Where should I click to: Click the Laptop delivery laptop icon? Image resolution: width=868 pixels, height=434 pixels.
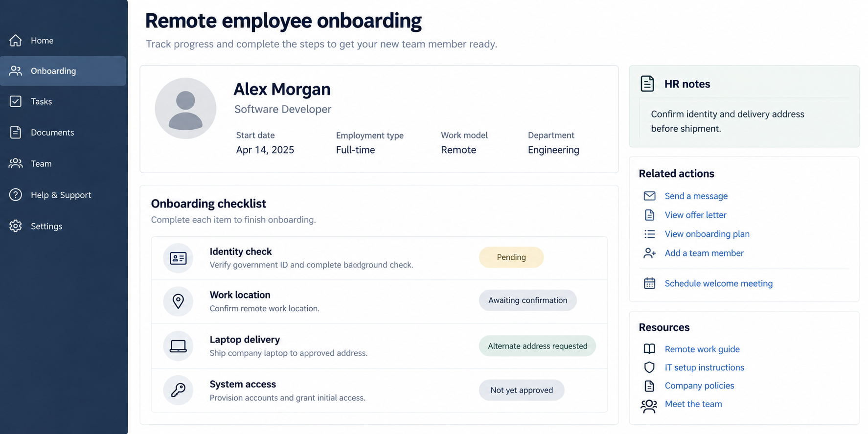(178, 346)
